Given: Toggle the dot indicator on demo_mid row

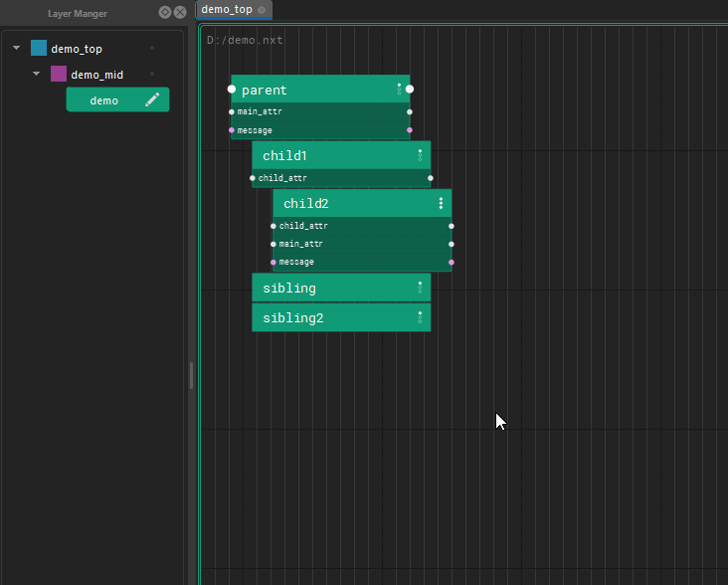Looking at the screenshot, I should pyautogui.click(x=152, y=74).
